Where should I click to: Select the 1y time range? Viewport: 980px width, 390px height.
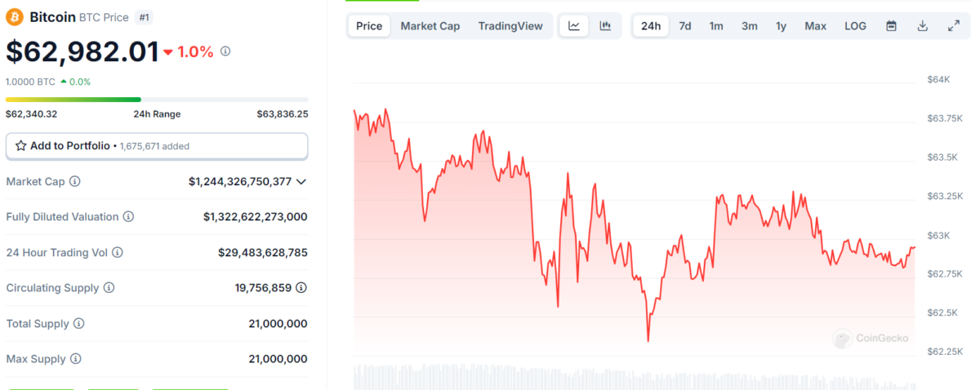pyautogui.click(x=782, y=26)
